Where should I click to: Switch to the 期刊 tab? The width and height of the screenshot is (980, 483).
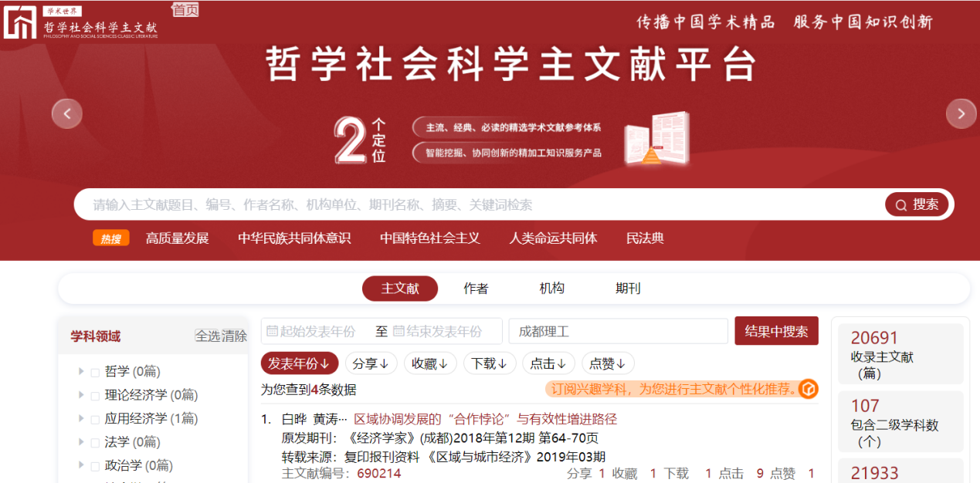[628, 289]
